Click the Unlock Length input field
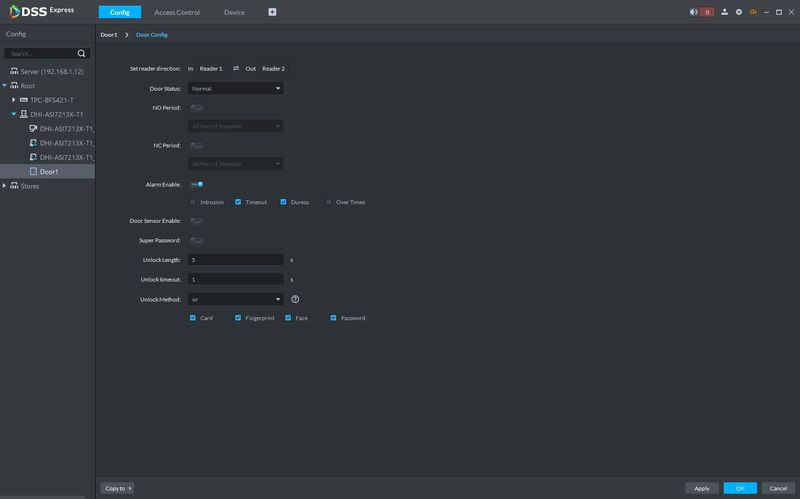Viewport: 800px width, 499px height. (236, 260)
